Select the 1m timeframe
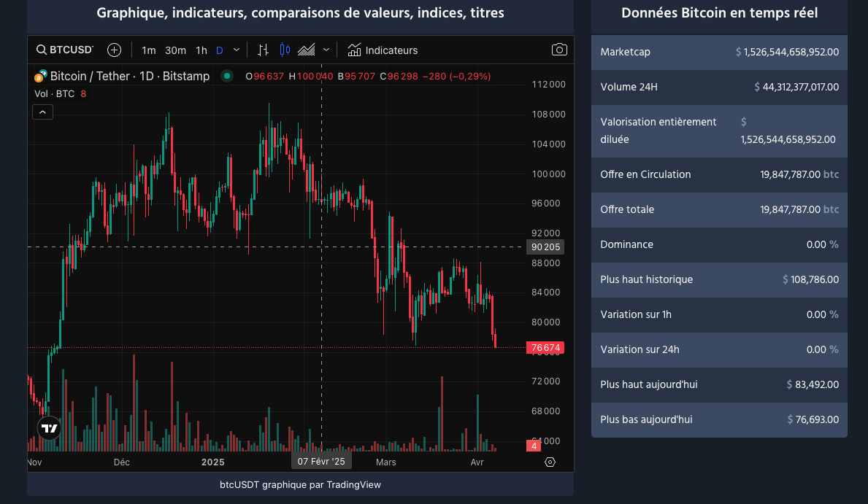This screenshot has height=504, width=868. (148, 50)
